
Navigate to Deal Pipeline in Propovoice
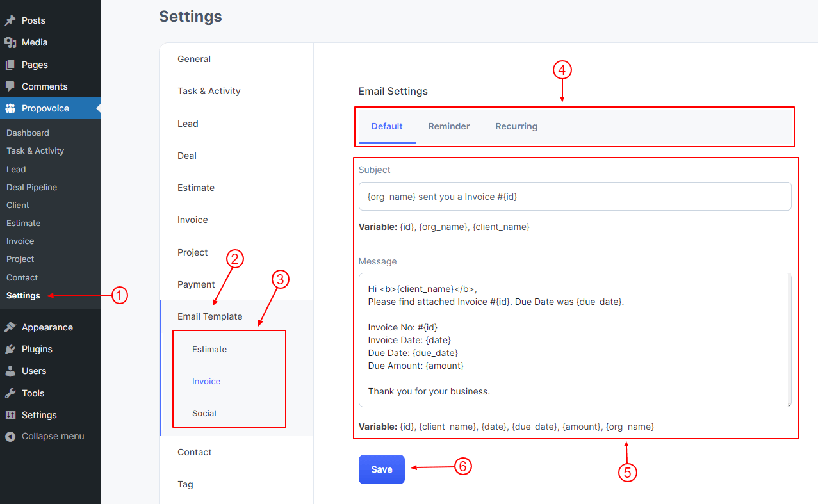31,187
